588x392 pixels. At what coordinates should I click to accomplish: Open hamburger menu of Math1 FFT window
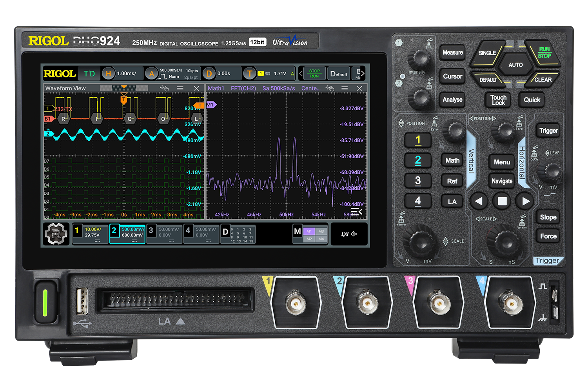pyautogui.click(x=345, y=88)
